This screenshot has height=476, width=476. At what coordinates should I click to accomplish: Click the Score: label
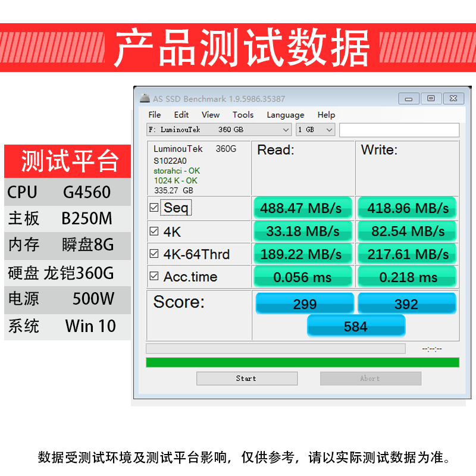tap(179, 302)
